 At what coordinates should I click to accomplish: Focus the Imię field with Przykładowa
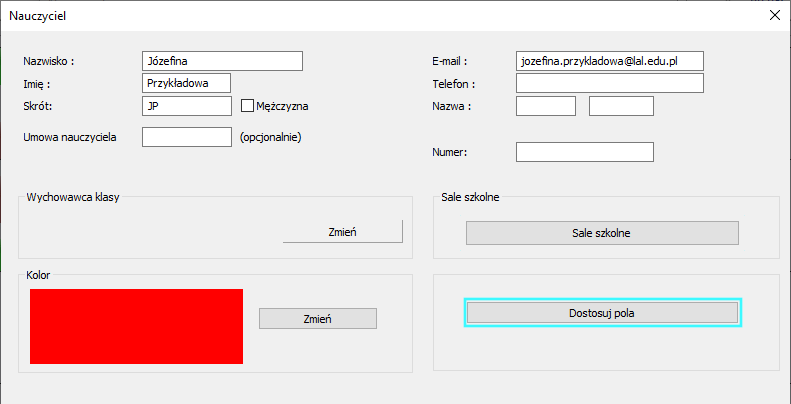(x=186, y=83)
